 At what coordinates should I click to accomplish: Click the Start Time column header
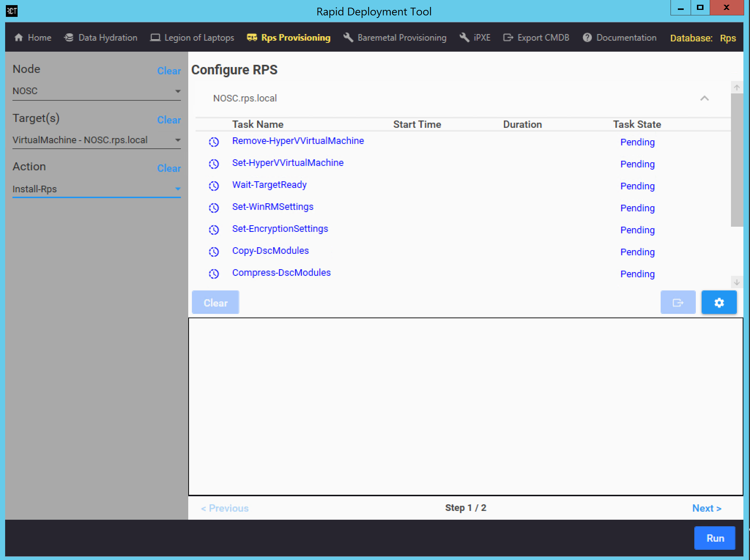[x=417, y=125]
